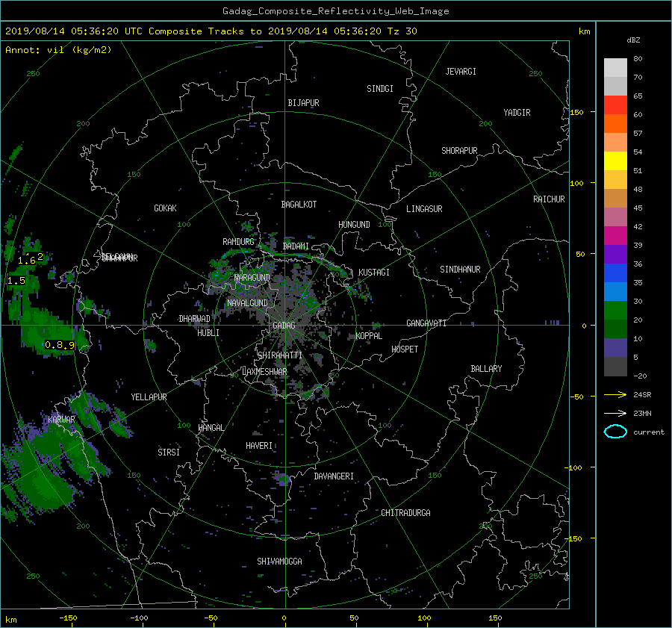Click the SINDHANUR city label
Screen dimensions: 672x628
point(460,270)
